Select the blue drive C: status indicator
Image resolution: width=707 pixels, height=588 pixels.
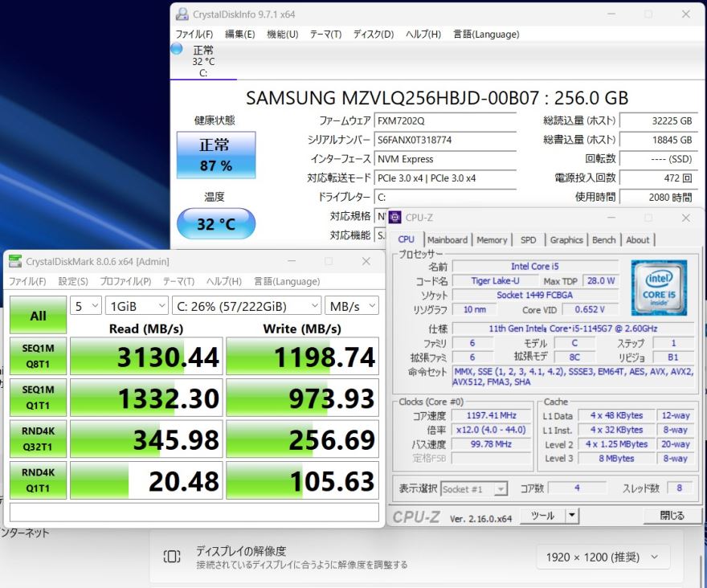[x=177, y=49]
